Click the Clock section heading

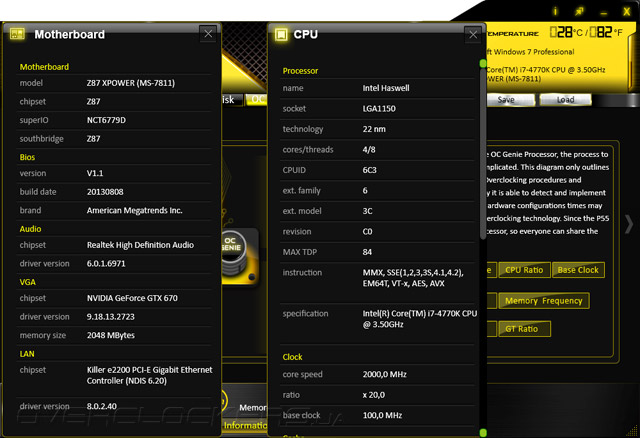[292, 357]
